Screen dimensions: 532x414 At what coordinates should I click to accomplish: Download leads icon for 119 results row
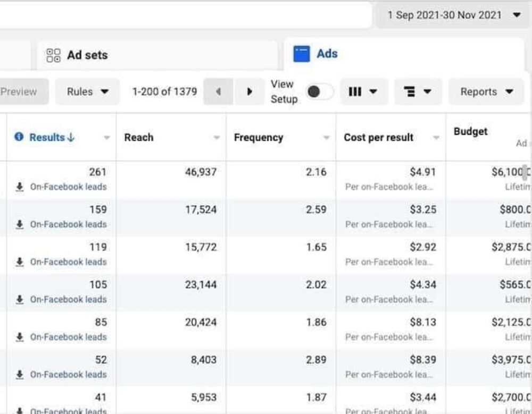tap(20, 262)
